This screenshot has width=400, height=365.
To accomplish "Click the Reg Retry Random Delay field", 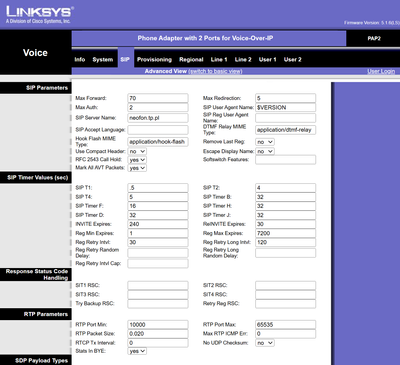I will [158, 253].
